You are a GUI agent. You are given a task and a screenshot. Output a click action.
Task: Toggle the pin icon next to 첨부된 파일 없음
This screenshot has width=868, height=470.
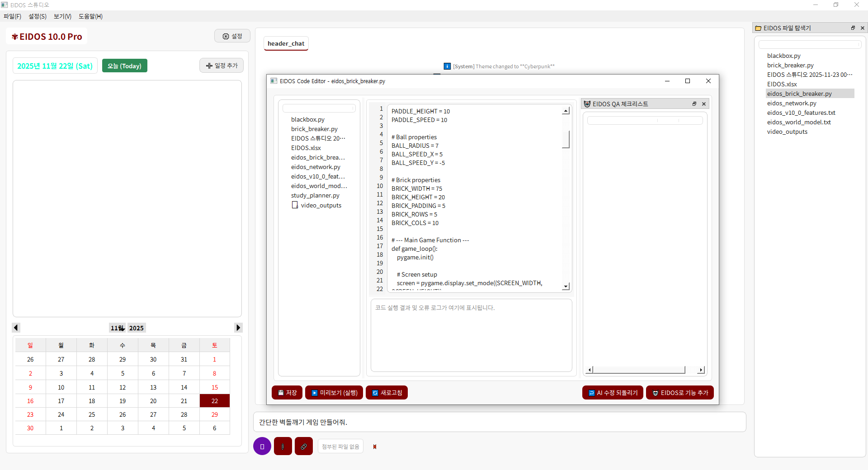pos(374,446)
